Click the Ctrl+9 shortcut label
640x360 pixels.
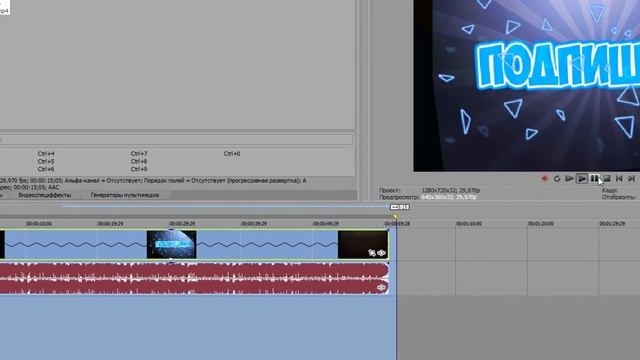139,169
